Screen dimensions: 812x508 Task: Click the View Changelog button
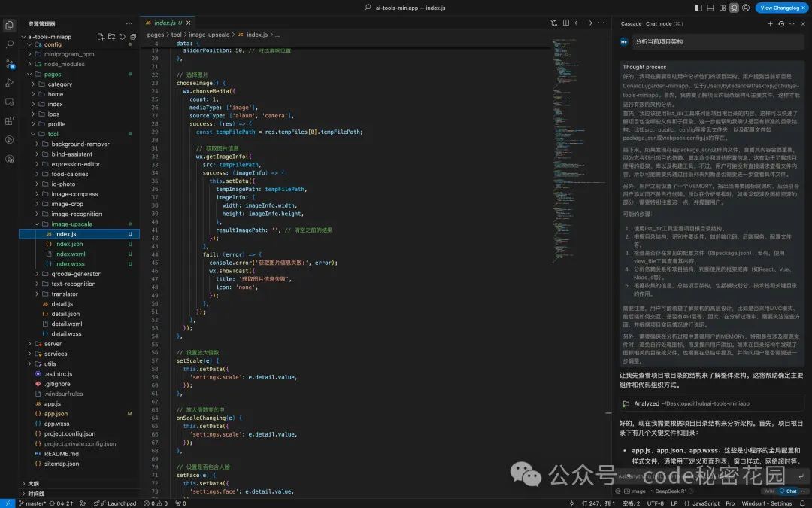[x=780, y=8]
